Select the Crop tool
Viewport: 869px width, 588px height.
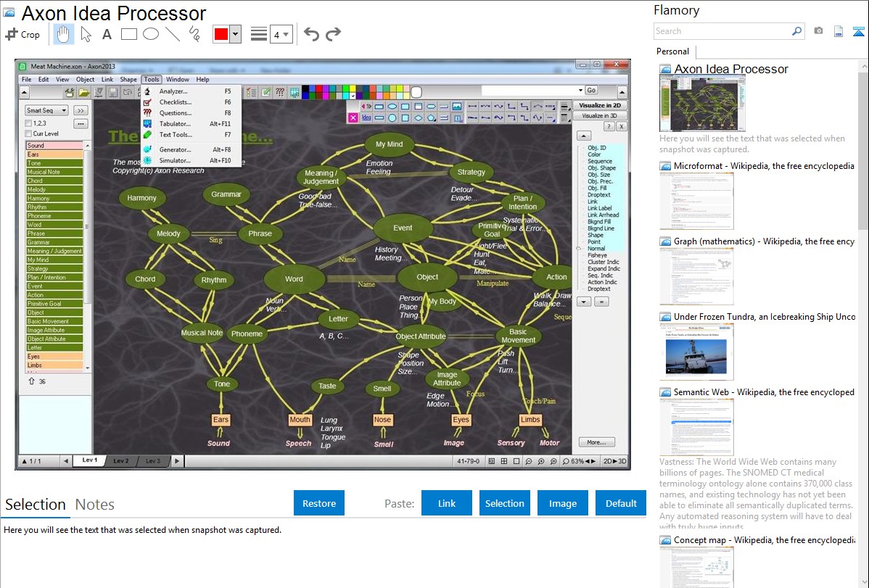(22, 34)
